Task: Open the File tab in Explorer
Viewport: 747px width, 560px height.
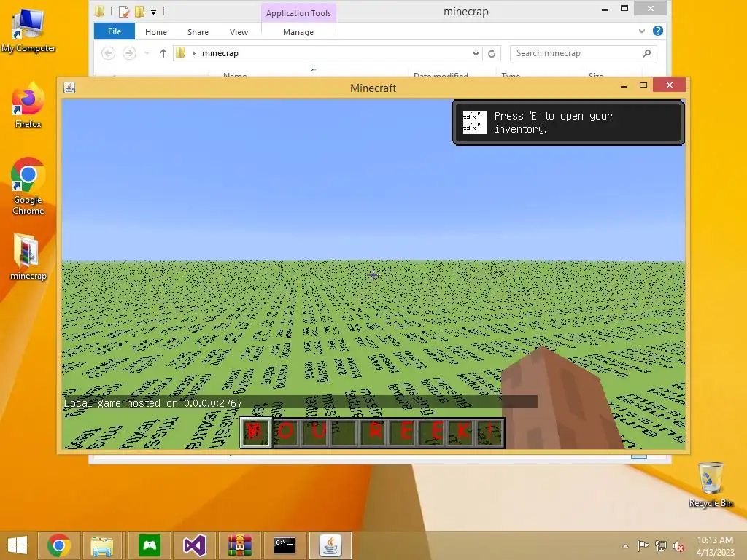Action: [115, 31]
